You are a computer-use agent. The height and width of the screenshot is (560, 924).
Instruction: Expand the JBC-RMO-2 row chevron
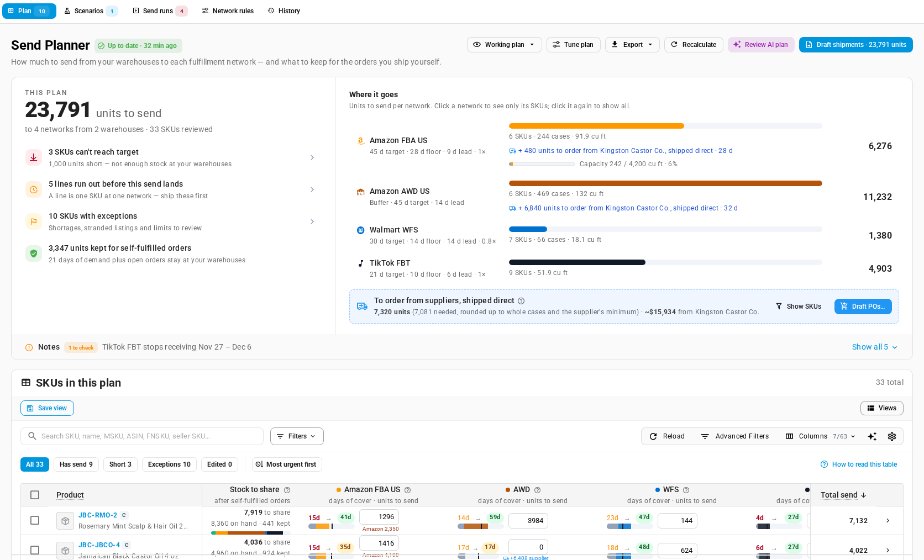click(888, 521)
